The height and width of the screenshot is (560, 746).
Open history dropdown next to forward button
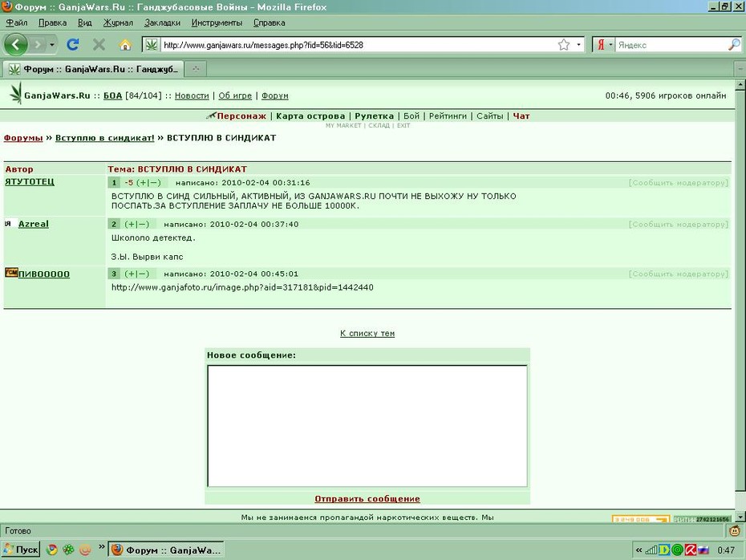click(x=52, y=45)
